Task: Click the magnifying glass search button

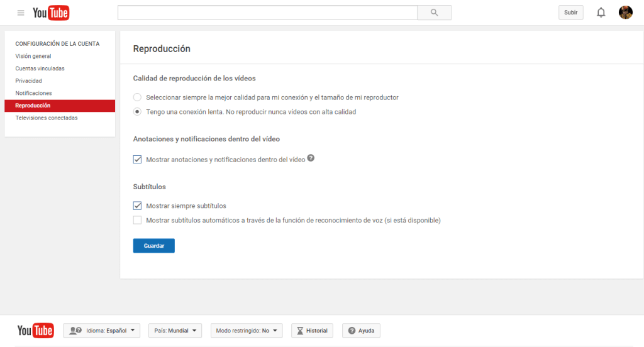Action: point(434,13)
